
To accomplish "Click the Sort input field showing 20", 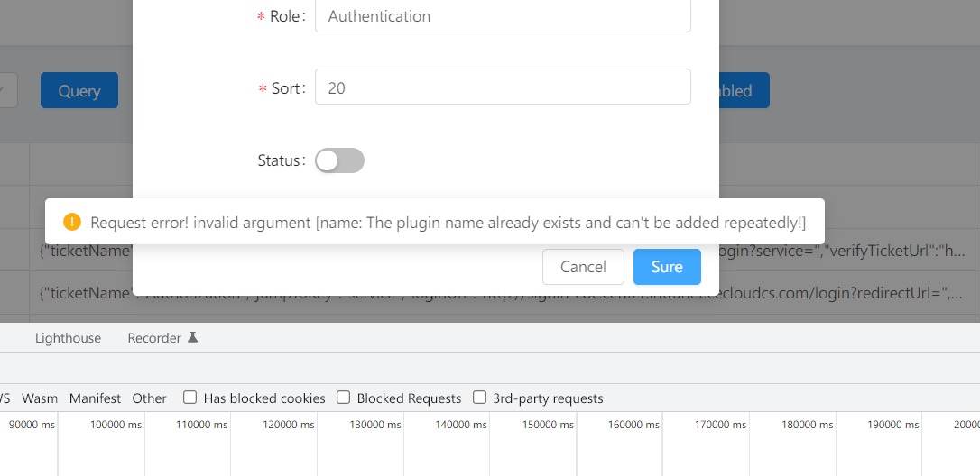I will [x=503, y=87].
